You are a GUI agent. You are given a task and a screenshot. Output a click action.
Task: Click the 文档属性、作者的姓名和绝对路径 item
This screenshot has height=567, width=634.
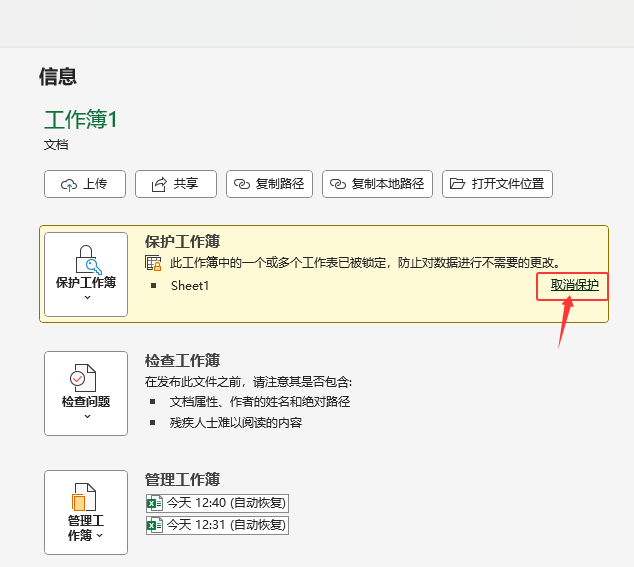[x=260, y=402]
